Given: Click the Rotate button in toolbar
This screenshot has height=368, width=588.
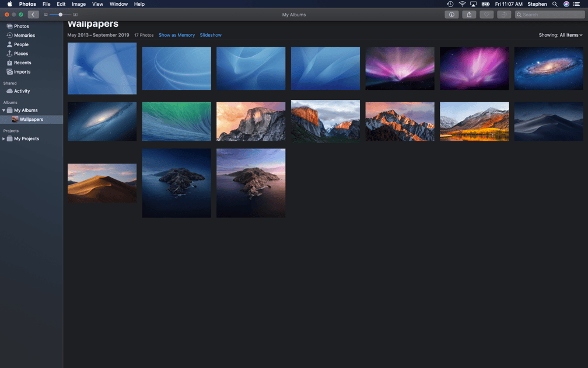Looking at the screenshot, I should (504, 15).
